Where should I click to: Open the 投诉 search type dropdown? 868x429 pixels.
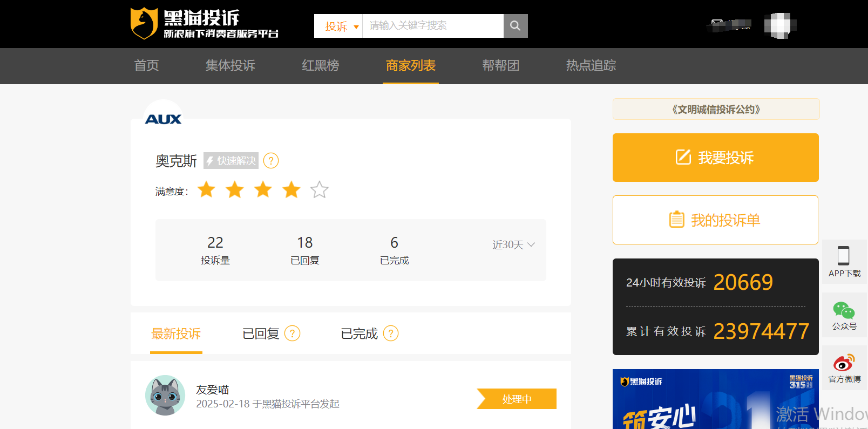point(338,26)
